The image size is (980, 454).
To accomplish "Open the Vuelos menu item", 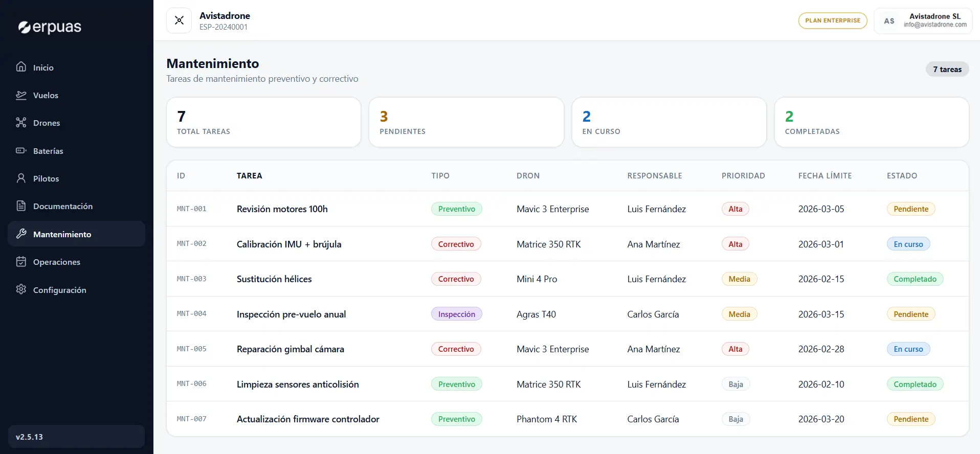I will click(46, 95).
